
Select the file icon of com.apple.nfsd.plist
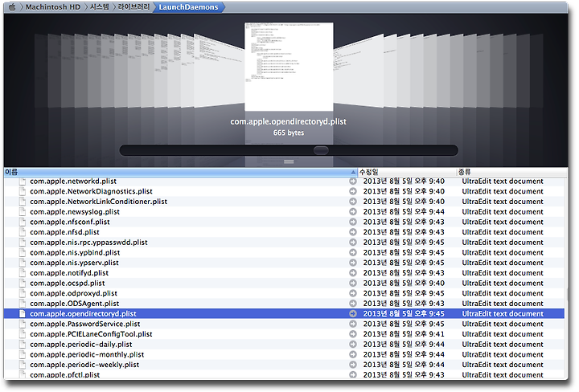23,232
